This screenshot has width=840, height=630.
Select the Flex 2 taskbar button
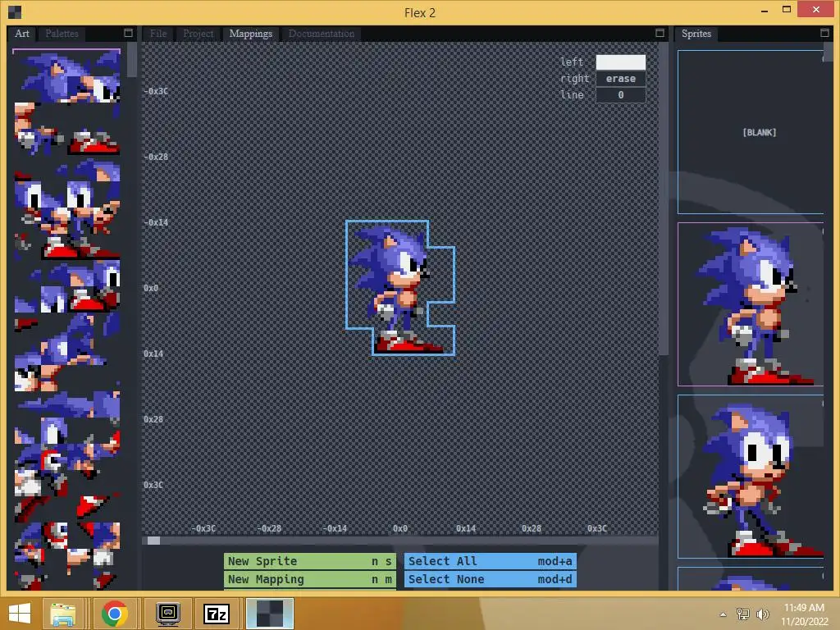coord(269,614)
